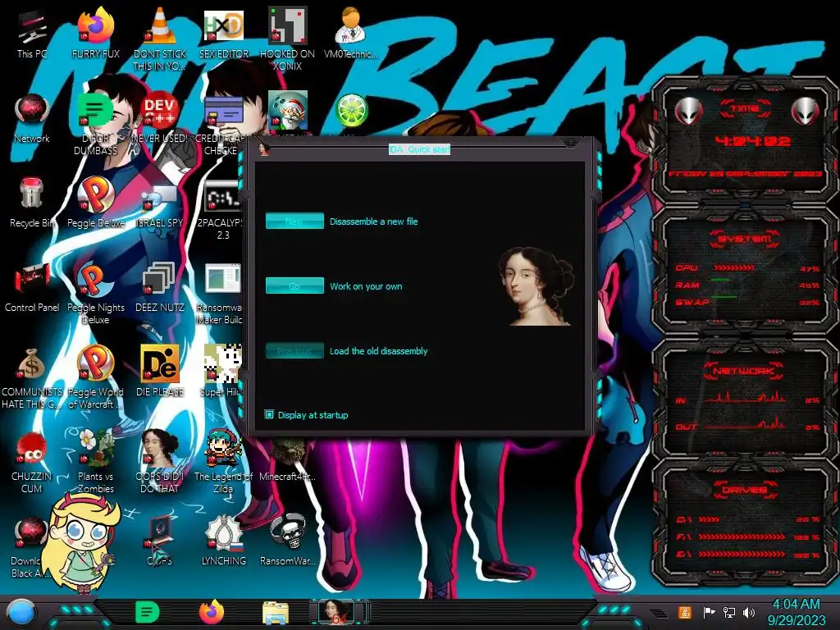This screenshot has height=630, width=840.
Task: Open the Action Center flag tray icon
Action: tap(709, 612)
